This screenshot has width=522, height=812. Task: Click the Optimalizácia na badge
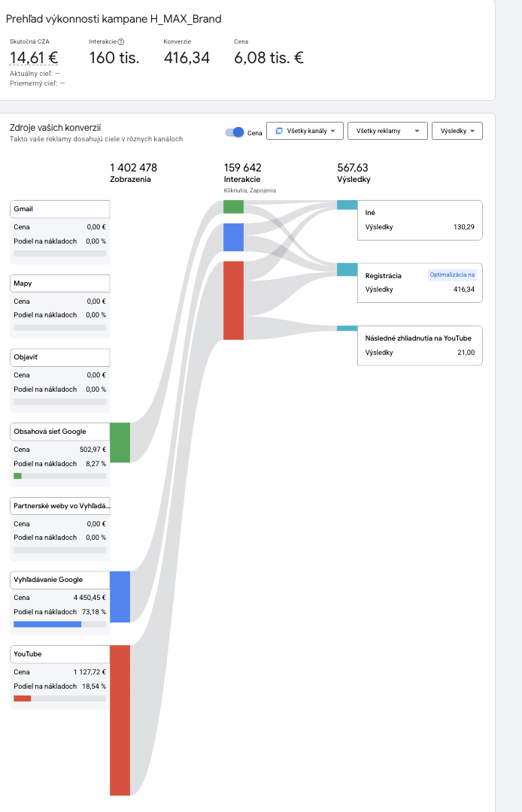click(452, 275)
